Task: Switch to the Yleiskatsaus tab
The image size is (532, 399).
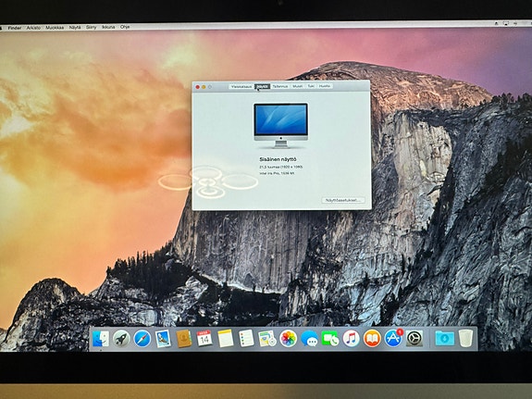Action: pos(241,86)
